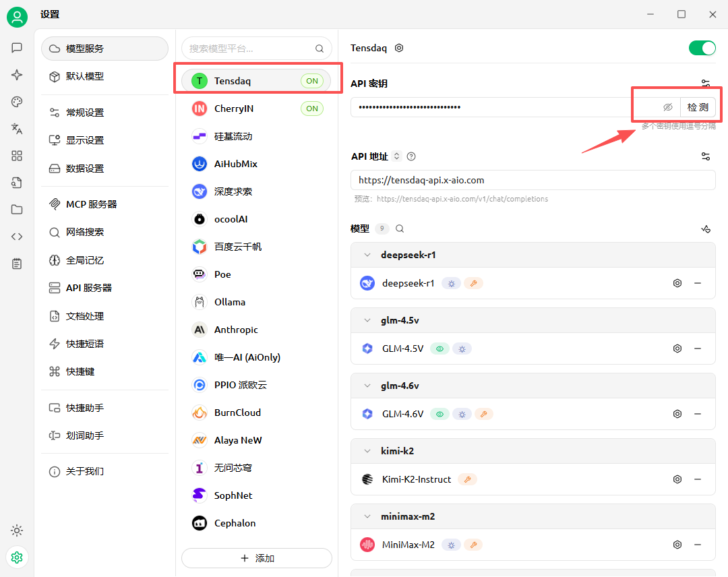Screen dimensions: 728x577
Task: Collapse the glm-4.5v group
Action: (x=367, y=320)
